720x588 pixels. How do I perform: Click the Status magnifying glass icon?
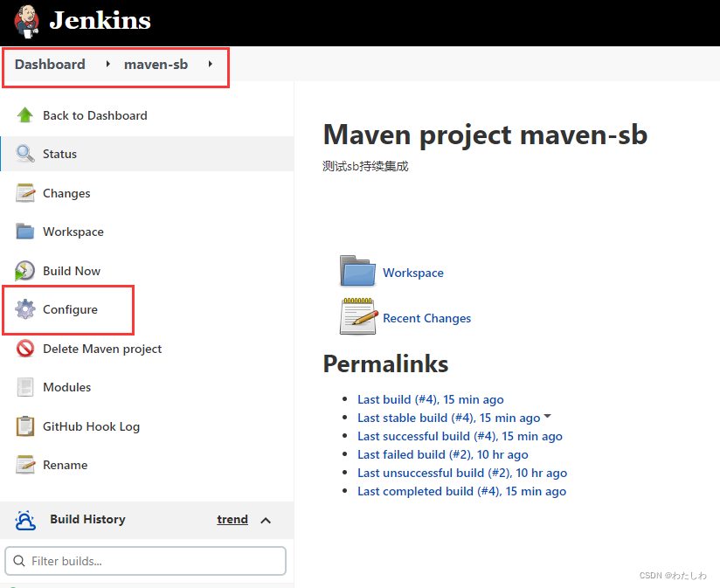24,153
